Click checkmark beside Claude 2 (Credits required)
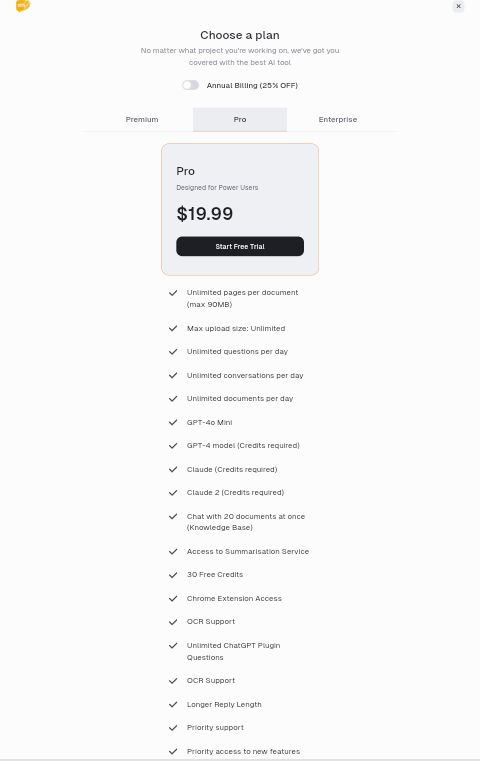 tap(173, 493)
